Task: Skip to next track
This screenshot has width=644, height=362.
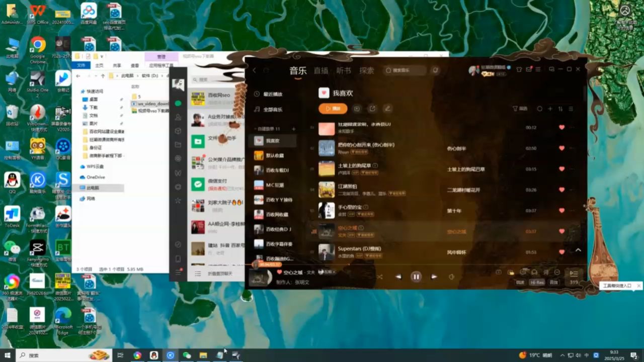Action: (434, 277)
